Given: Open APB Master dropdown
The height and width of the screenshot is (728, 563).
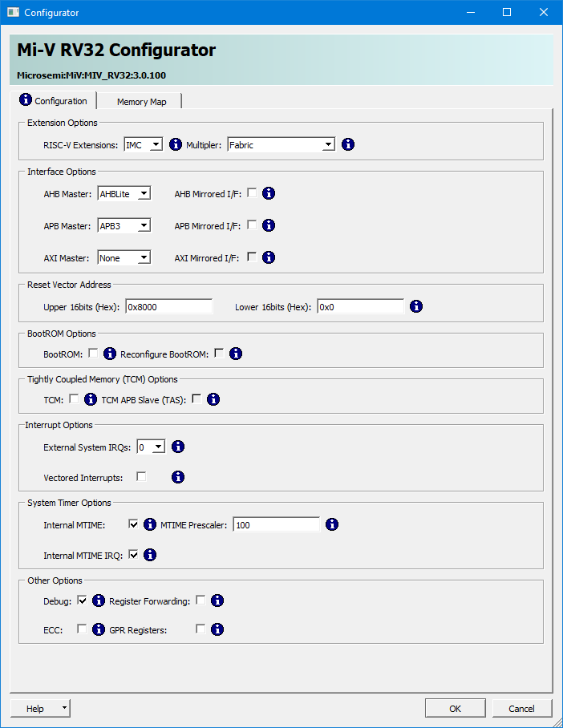Looking at the screenshot, I should tap(124, 225).
